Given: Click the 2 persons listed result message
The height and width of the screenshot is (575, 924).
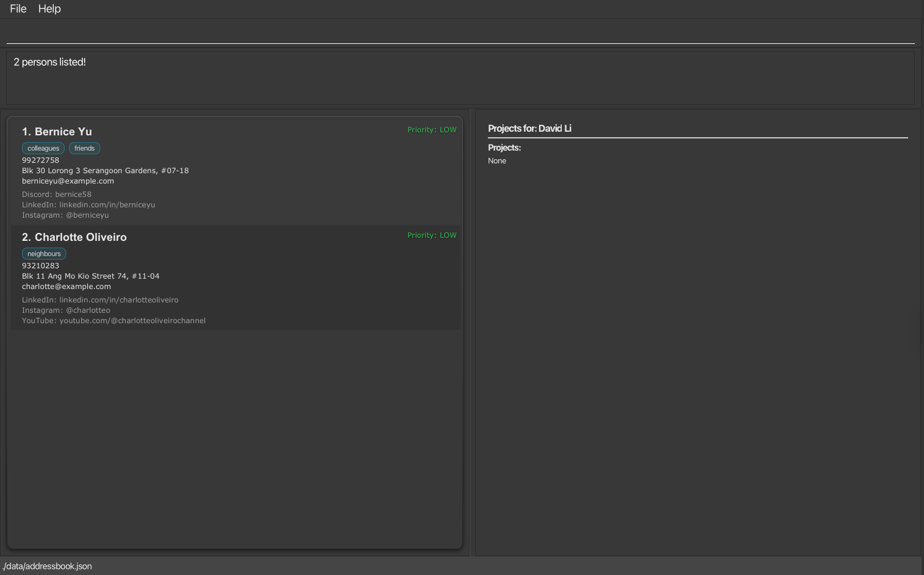Looking at the screenshot, I should [49, 62].
